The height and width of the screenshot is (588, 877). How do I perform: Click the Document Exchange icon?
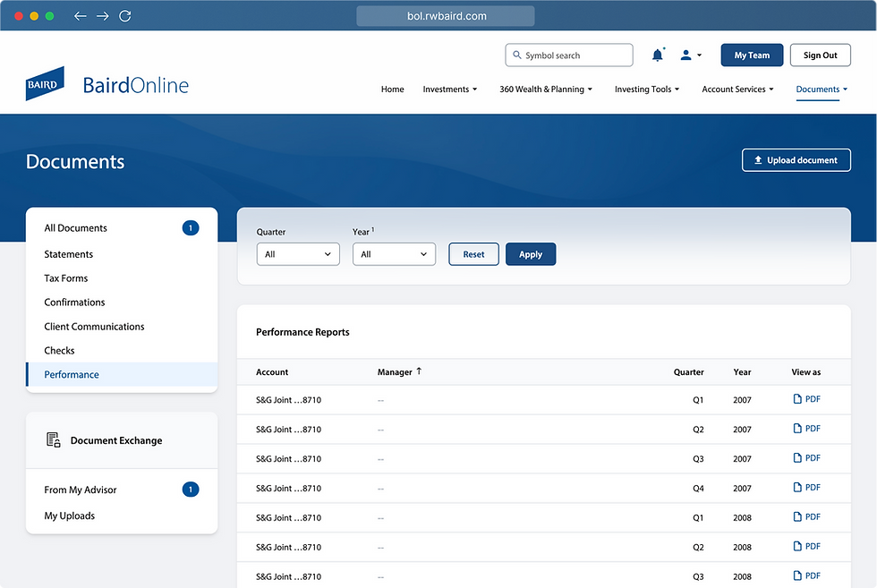(x=53, y=439)
